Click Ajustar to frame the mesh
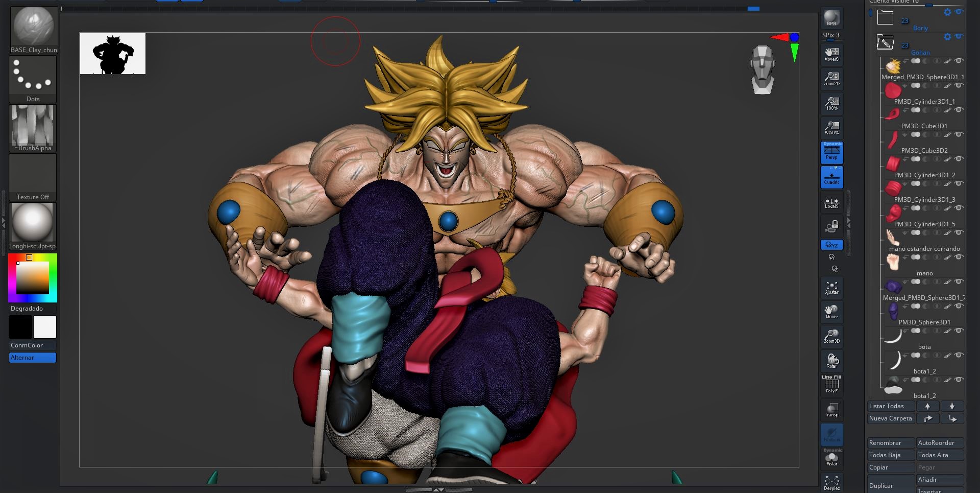980x493 pixels. point(831,287)
